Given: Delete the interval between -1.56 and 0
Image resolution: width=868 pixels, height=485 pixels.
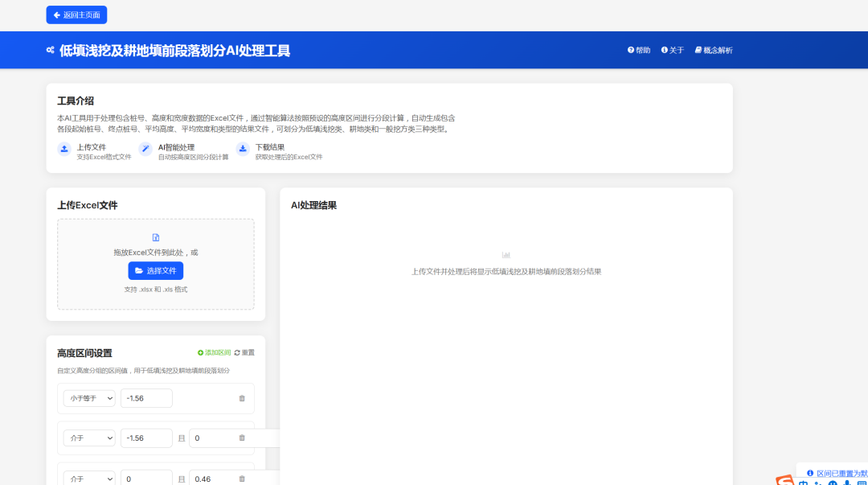Looking at the screenshot, I should tap(242, 438).
